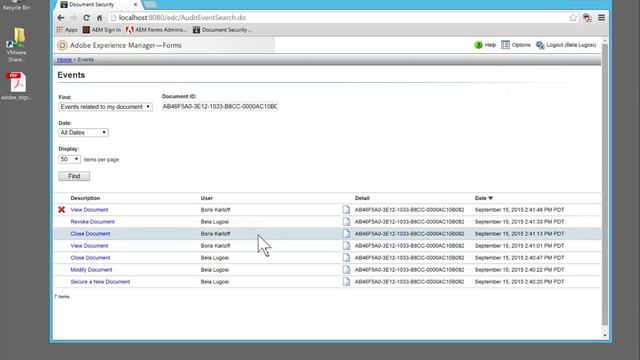This screenshot has width=640, height=360.
Task: Sort by Date column header
Action: click(484, 198)
